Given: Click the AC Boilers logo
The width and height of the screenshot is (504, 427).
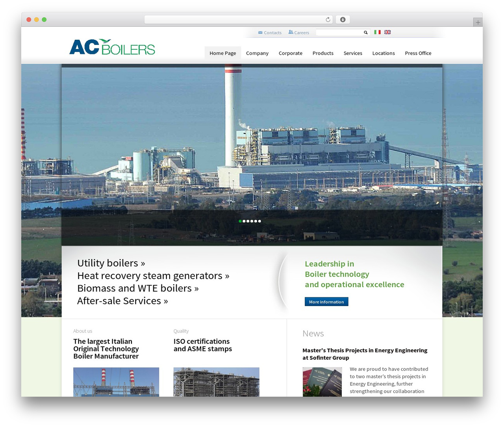Looking at the screenshot, I should pos(112,47).
